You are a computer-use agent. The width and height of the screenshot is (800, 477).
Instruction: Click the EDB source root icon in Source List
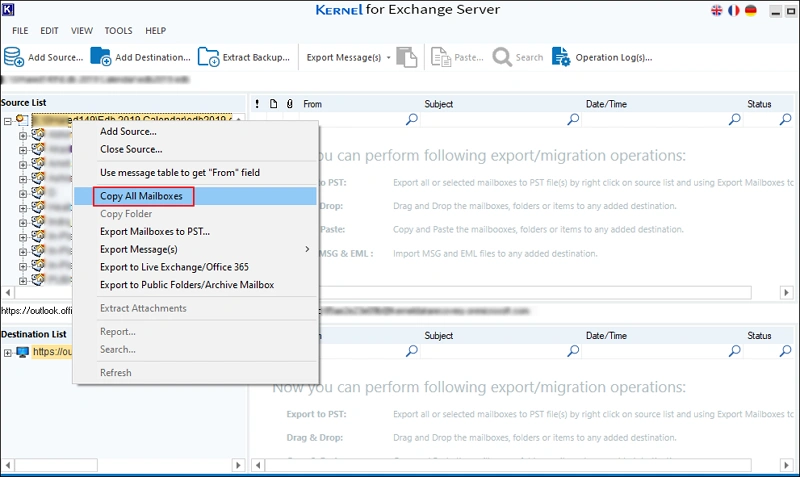click(x=21, y=120)
